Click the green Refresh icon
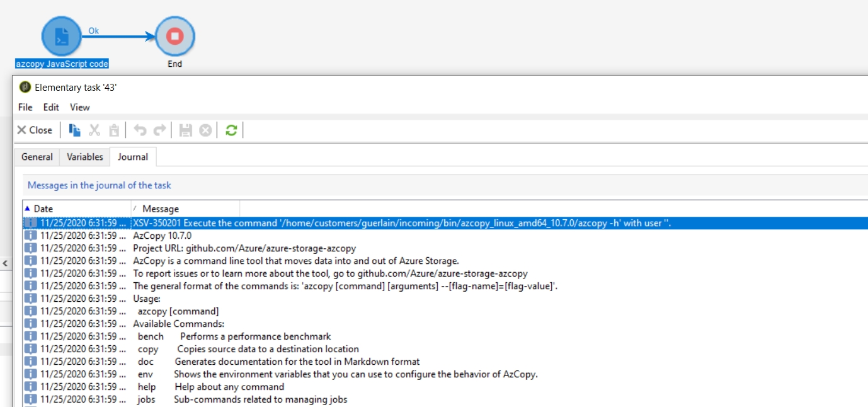The width and height of the screenshot is (868, 407). click(x=231, y=130)
